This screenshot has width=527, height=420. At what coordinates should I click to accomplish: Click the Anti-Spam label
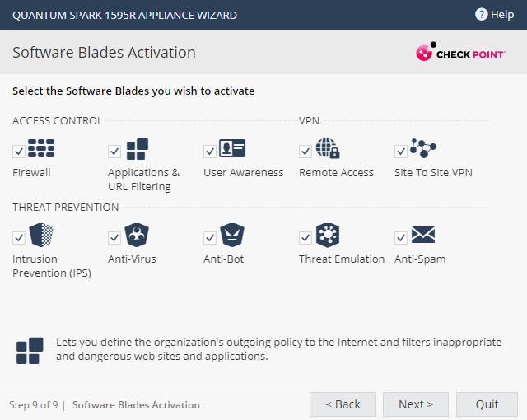pyautogui.click(x=420, y=259)
